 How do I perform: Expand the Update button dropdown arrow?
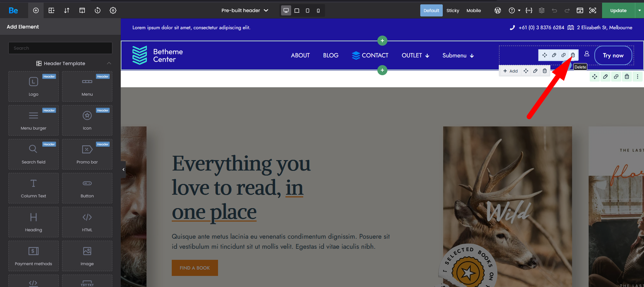coord(639,10)
